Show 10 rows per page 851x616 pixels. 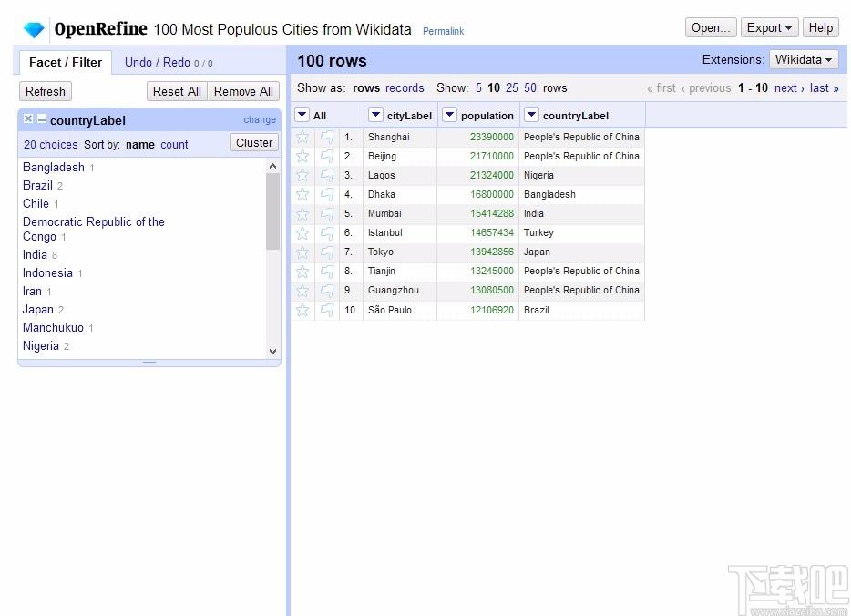[x=494, y=87]
